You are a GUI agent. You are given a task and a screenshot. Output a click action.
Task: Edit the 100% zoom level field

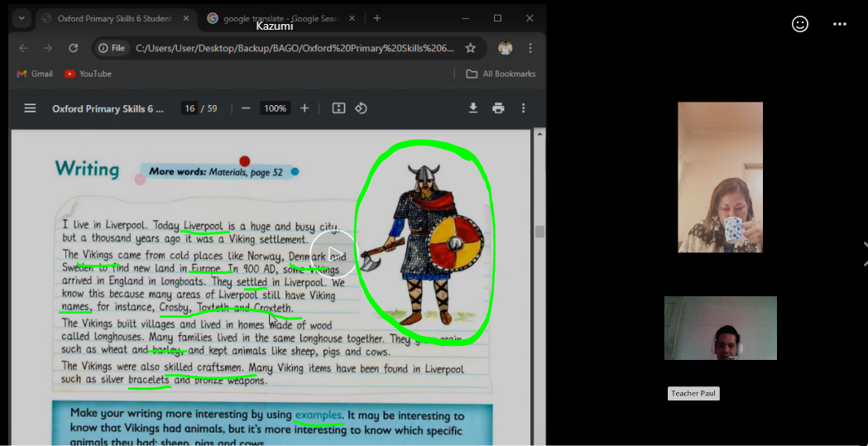click(275, 108)
